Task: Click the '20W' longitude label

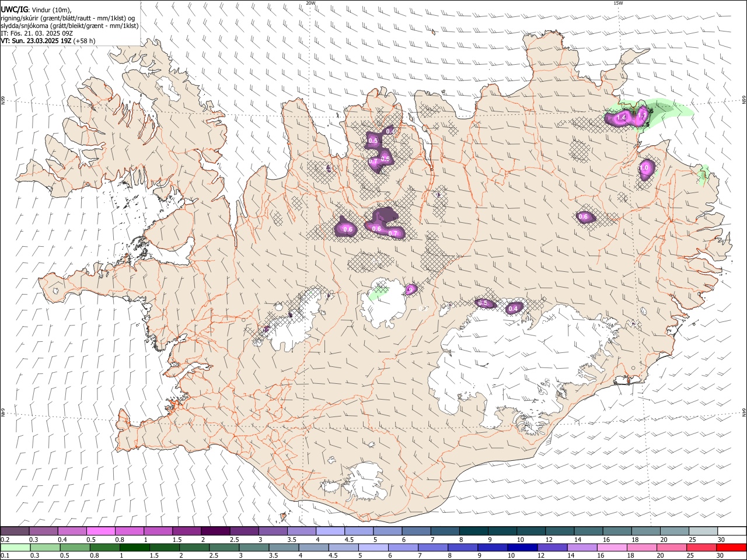Action: pos(310,3)
